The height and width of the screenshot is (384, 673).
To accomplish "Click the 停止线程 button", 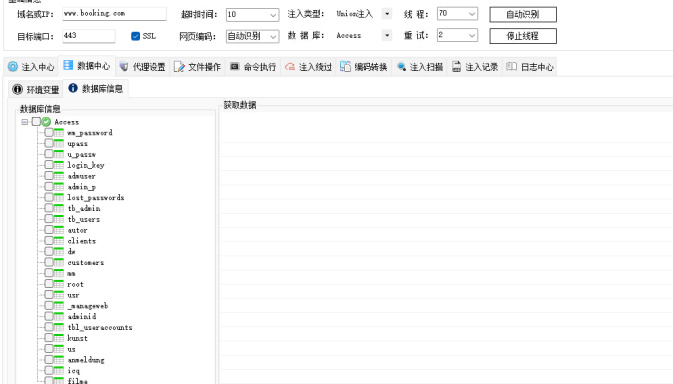I will point(523,36).
